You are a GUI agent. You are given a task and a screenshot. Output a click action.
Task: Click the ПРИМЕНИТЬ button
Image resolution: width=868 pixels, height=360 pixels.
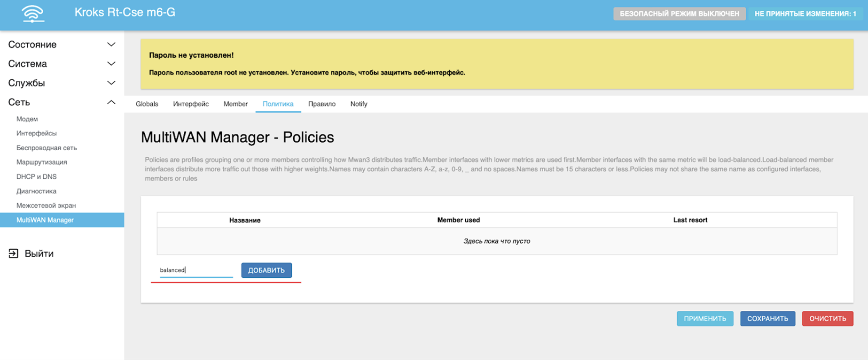coord(704,319)
